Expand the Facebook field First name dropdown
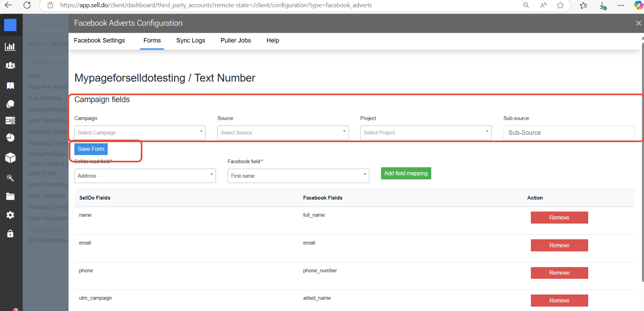 pyautogui.click(x=298, y=176)
